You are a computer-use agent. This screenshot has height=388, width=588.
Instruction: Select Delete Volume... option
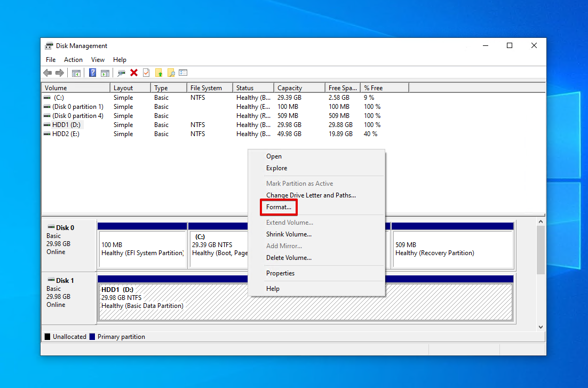[x=316, y=258]
